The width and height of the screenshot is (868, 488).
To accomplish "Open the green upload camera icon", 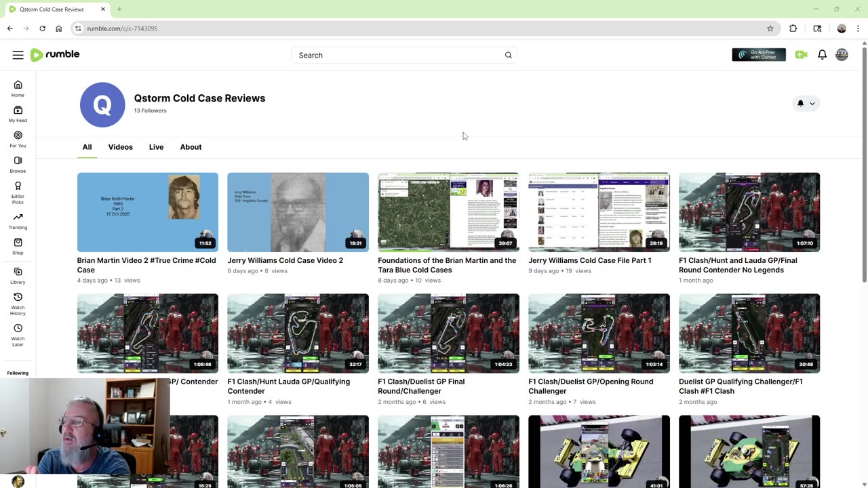I will [801, 55].
